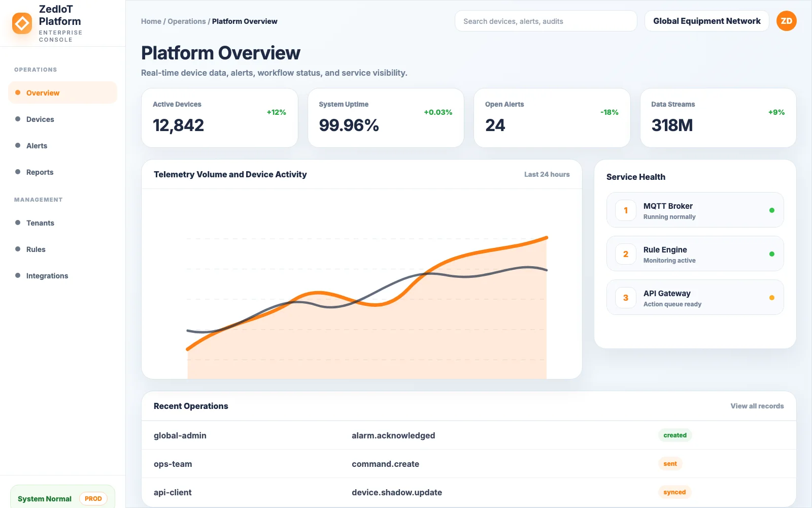The width and height of the screenshot is (812, 508).
Task: Click the Rule Engine green status dot
Action: [x=771, y=254]
